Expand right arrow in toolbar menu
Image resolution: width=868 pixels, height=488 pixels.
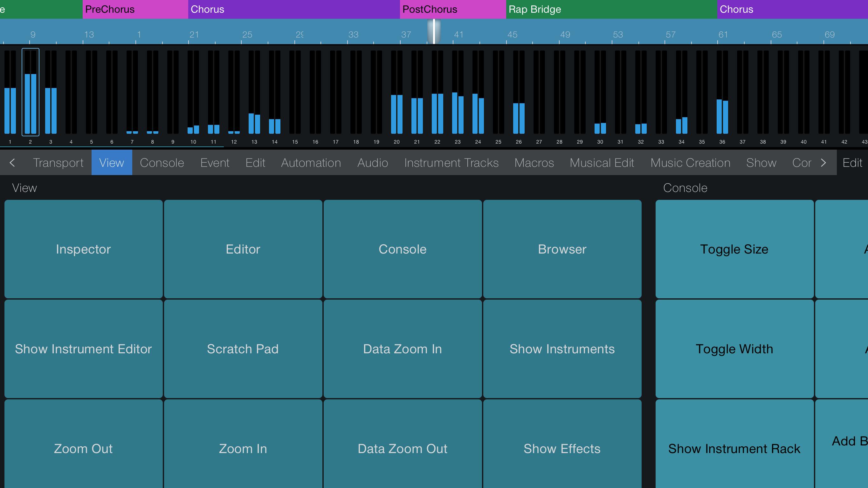pyautogui.click(x=825, y=163)
